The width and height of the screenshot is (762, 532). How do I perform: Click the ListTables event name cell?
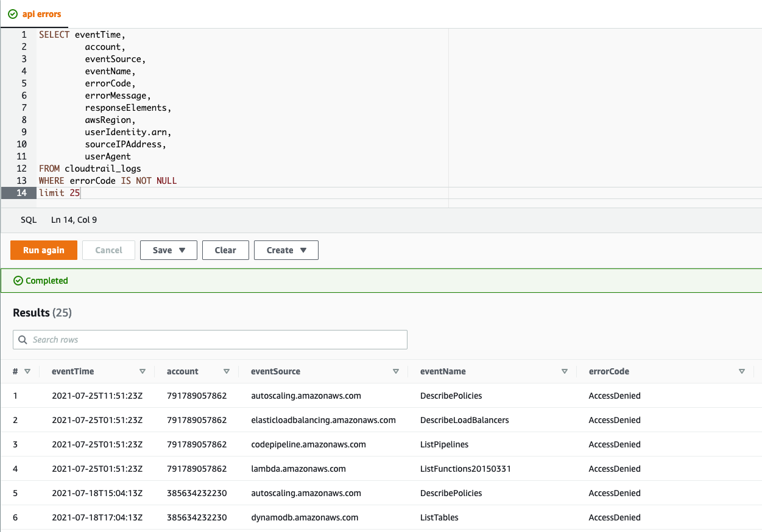click(x=439, y=517)
